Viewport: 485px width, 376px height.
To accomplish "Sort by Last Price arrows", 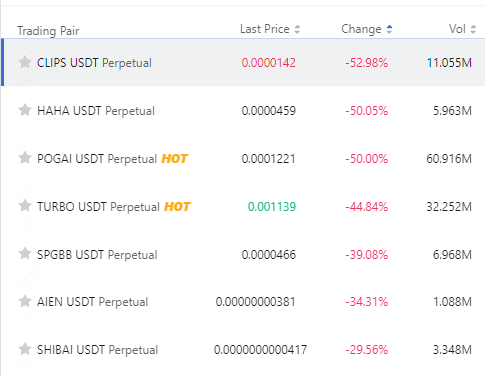I will pyautogui.click(x=297, y=29).
